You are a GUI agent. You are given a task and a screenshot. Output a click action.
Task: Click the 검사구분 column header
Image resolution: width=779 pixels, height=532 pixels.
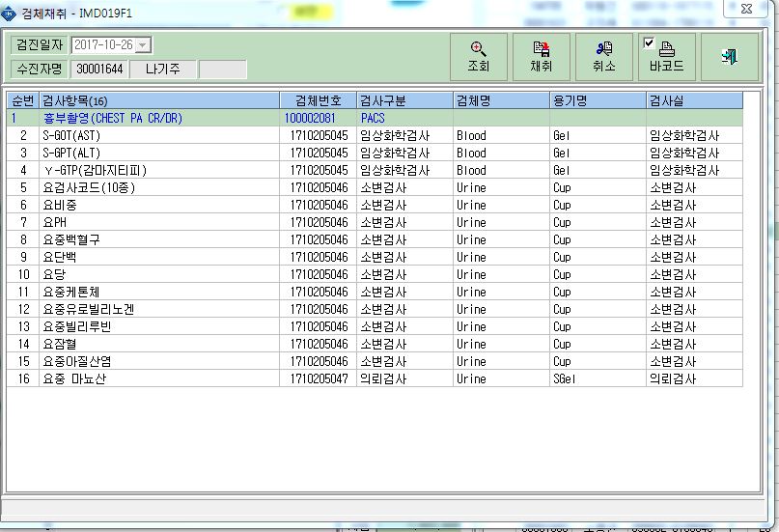coord(404,100)
